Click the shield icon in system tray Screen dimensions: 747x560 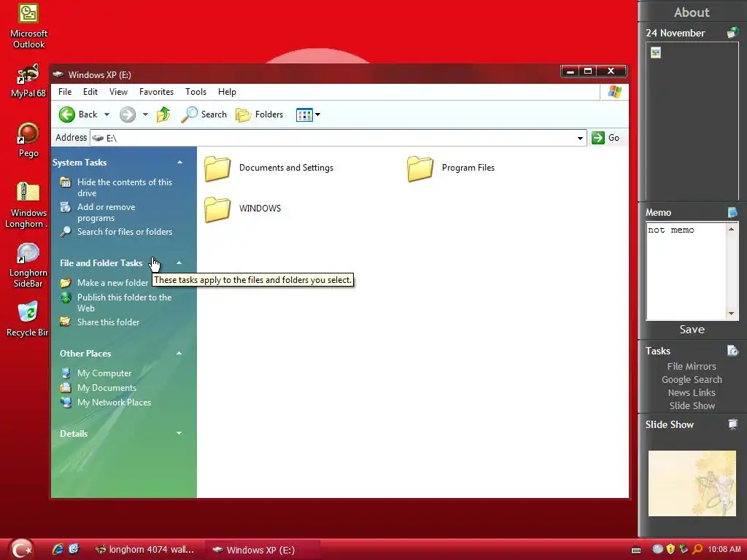point(670,549)
